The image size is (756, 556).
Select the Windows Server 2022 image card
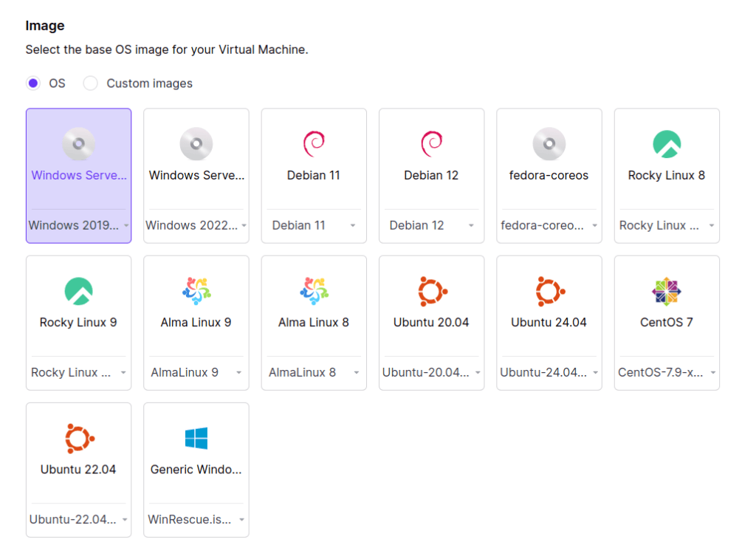tap(196, 175)
